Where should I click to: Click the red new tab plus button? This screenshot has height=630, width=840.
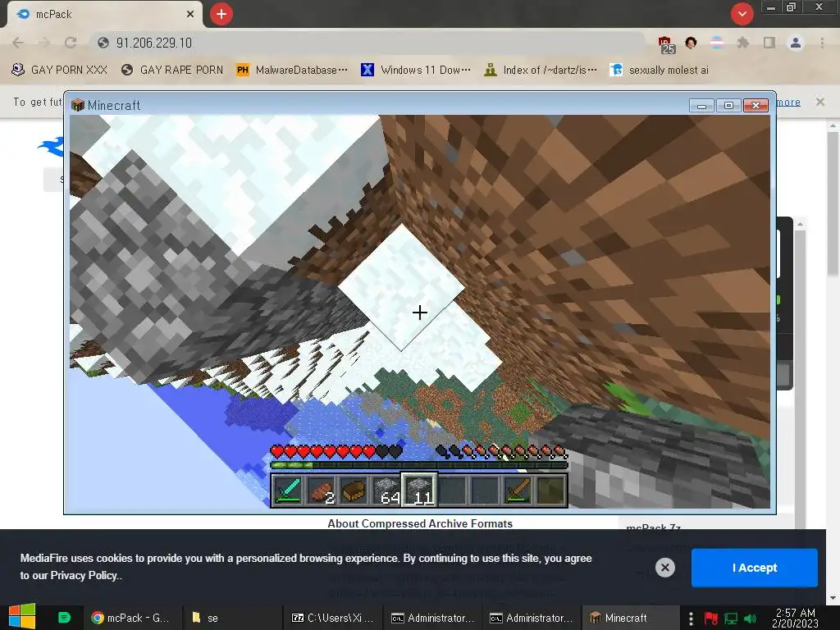(221, 14)
